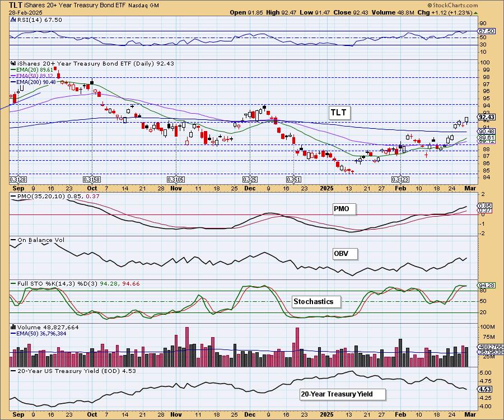Click the Volume 48,827,664 legend text
This screenshot has height=420, width=504.
pos(48,327)
